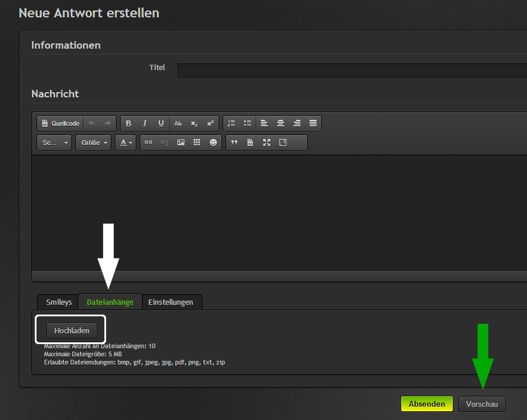527x420 pixels.
Task: Open the Einstellungen tab
Action: click(x=172, y=302)
